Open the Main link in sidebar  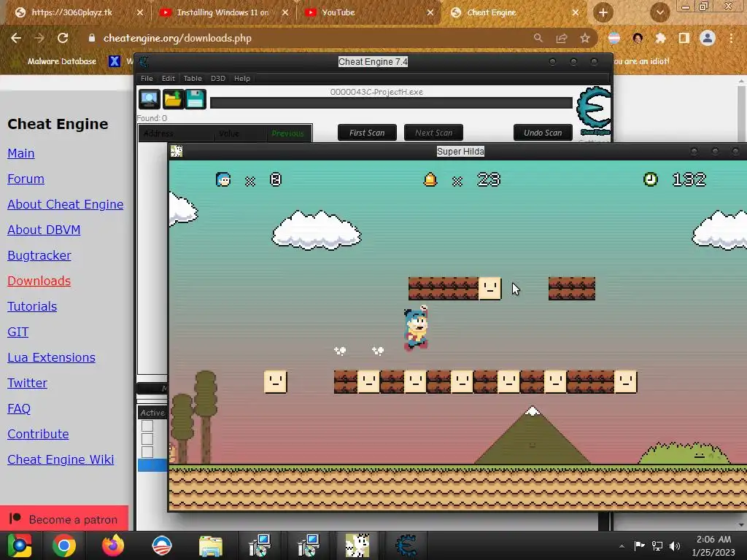click(x=21, y=153)
